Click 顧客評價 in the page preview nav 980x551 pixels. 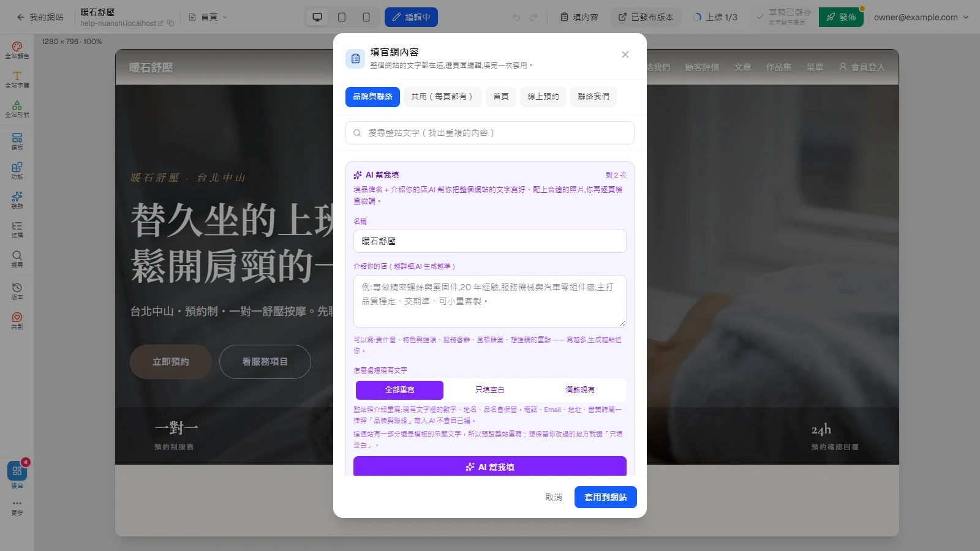tap(702, 67)
